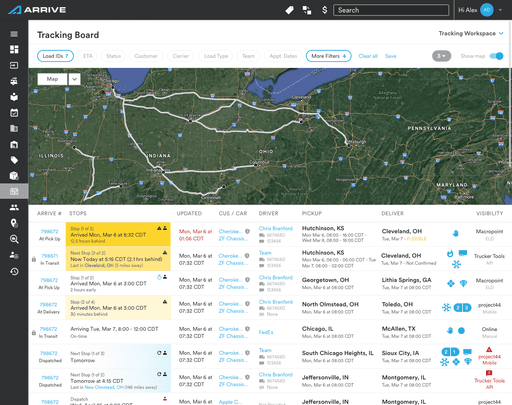Open the user settings icon in sidebar

click(14, 255)
